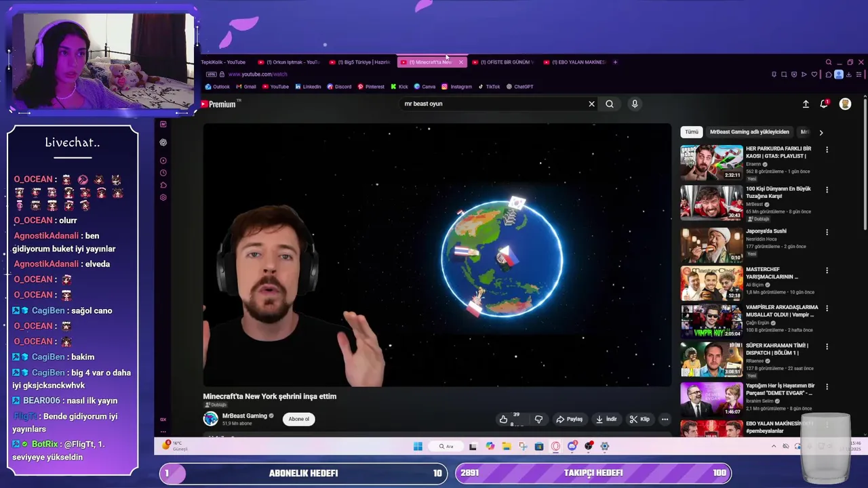Open MrBeast Gaming channel avatar

[x=211, y=419]
